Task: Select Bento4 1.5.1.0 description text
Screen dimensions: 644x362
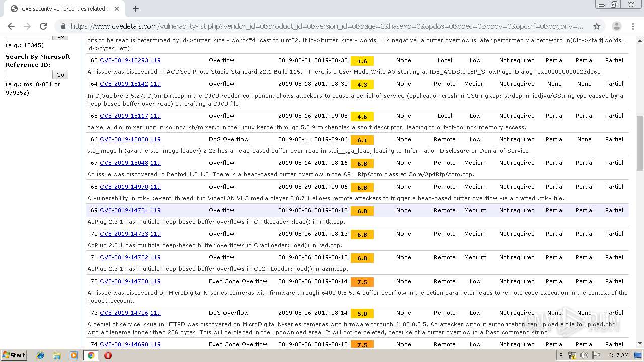Action: [x=281, y=174]
